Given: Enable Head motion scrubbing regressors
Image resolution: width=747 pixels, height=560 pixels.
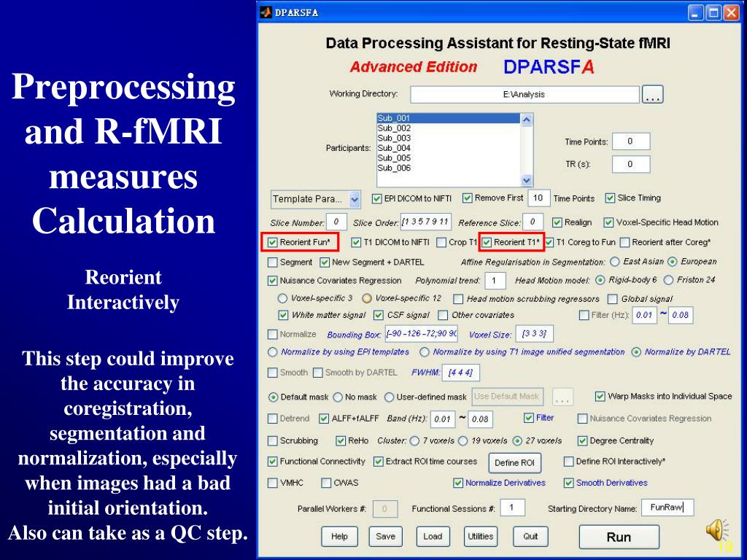Looking at the screenshot, I should point(458,299).
